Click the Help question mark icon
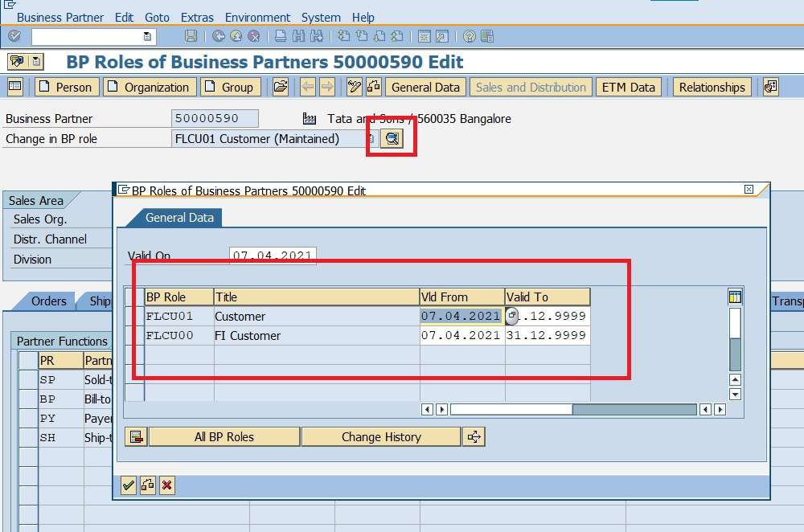 pos(468,36)
